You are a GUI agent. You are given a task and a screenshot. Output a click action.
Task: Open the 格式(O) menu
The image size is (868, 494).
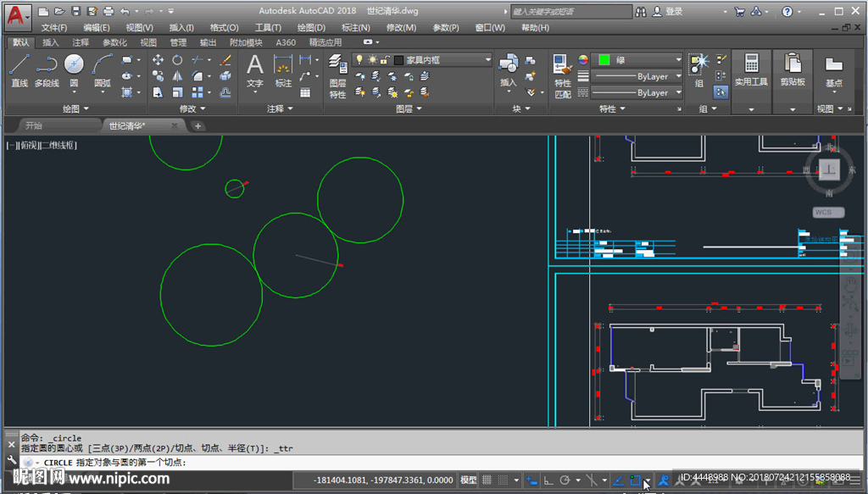pyautogui.click(x=224, y=28)
